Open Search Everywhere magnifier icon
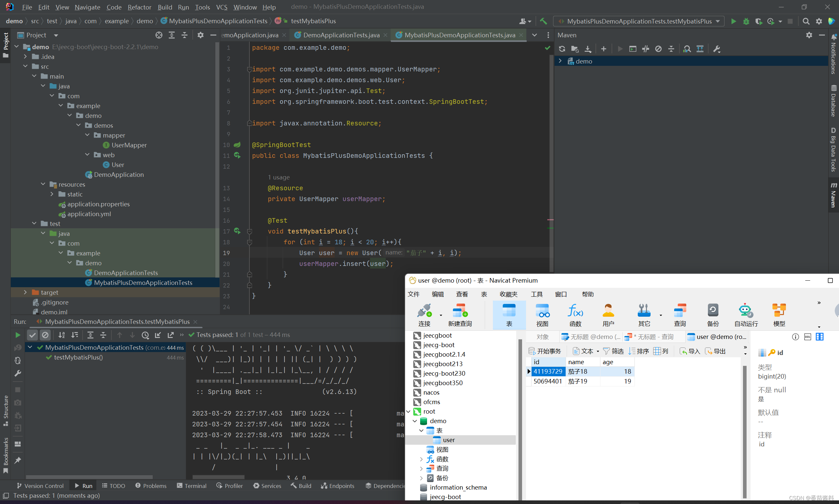This screenshot has width=839, height=504. [806, 21]
